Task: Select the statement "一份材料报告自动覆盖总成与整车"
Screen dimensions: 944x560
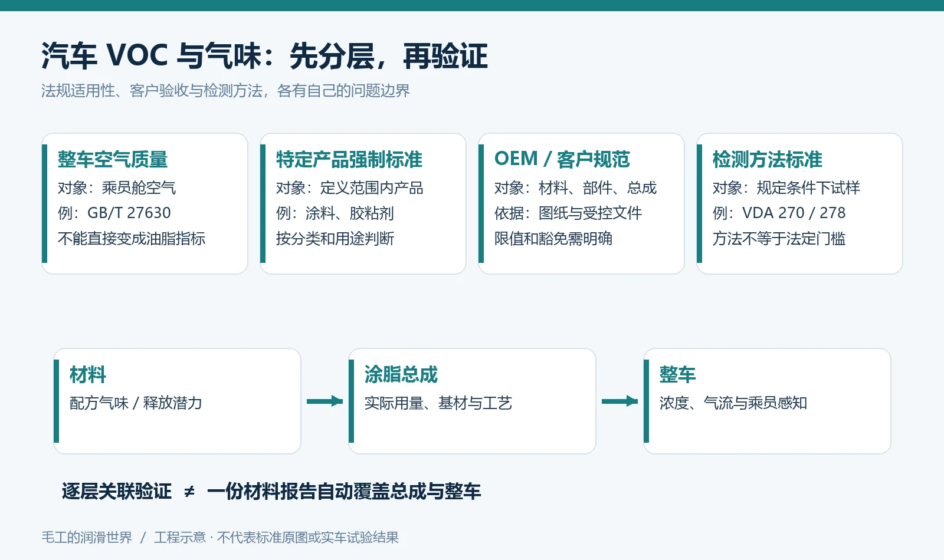Action: point(344,491)
